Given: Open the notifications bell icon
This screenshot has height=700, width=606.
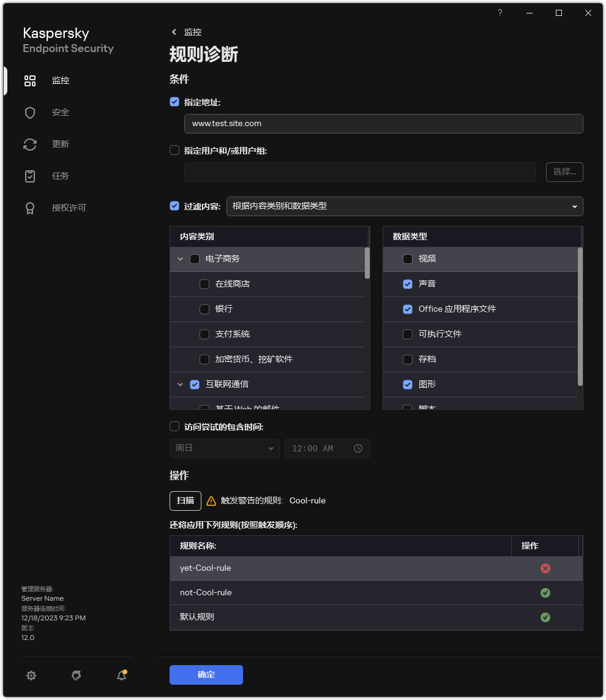Looking at the screenshot, I should (121, 676).
